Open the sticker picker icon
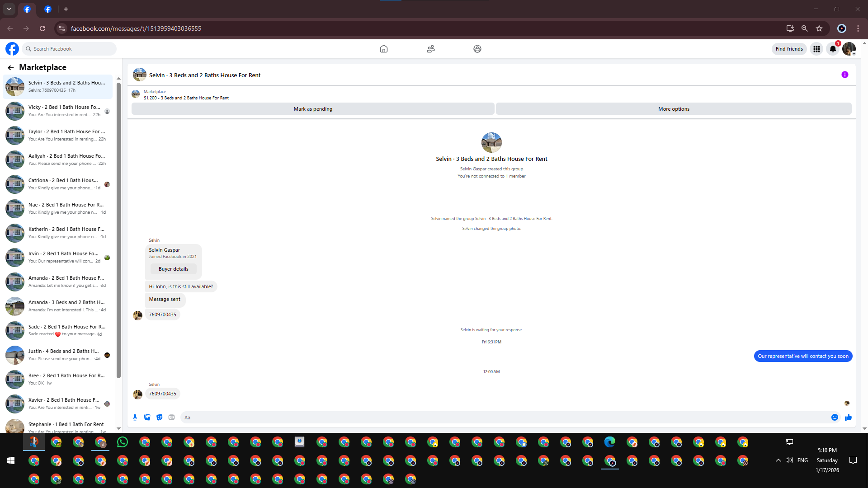868x488 pixels. (159, 418)
